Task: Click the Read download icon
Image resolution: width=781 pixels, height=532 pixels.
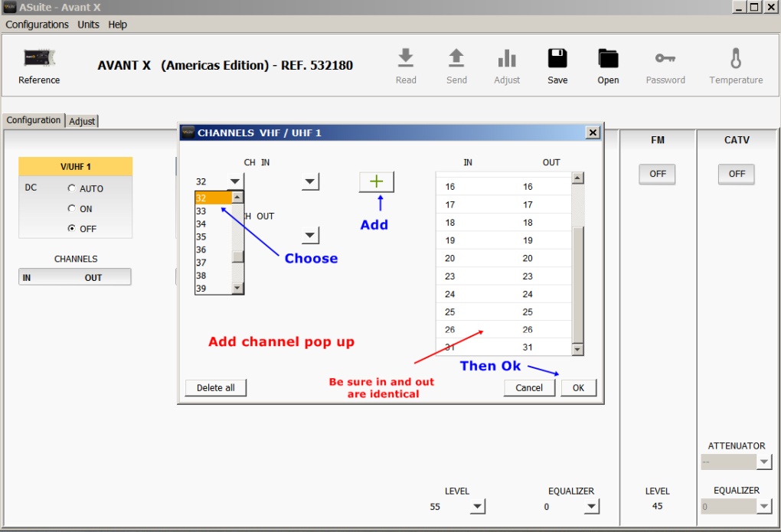Action: tap(406, 59)
